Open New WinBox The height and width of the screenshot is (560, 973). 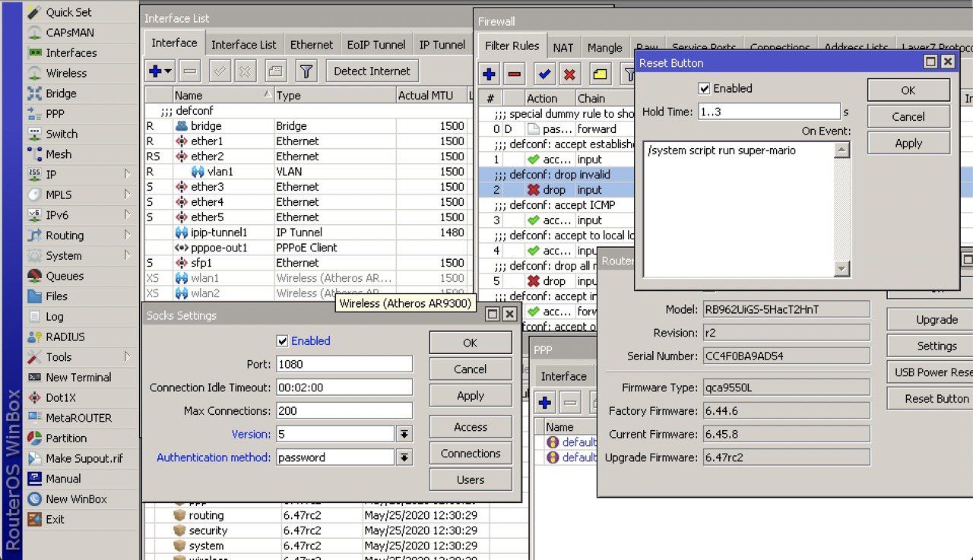pos(76,499)
